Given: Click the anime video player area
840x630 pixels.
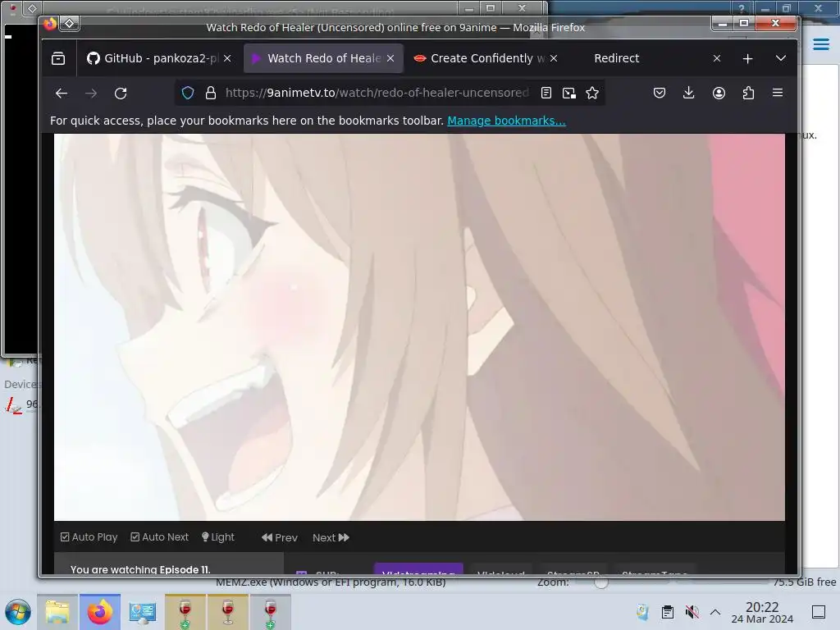Looking at the screenshot, I should coord(419,326).
